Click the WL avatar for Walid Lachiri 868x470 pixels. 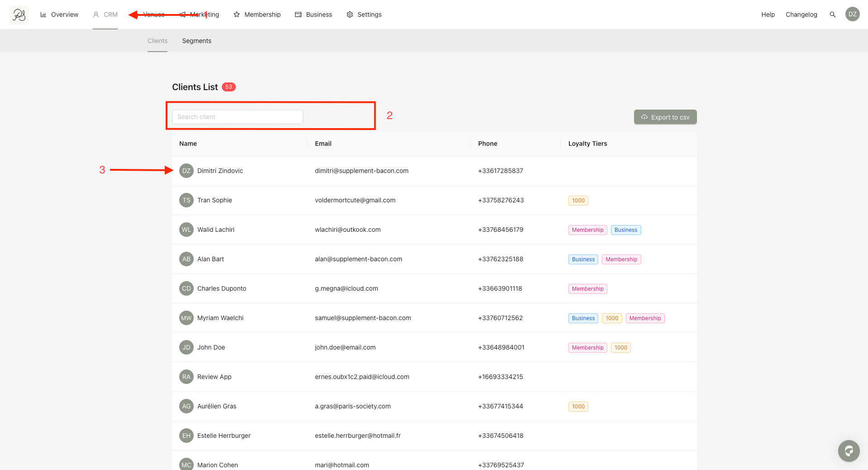(x=186, y=230)
